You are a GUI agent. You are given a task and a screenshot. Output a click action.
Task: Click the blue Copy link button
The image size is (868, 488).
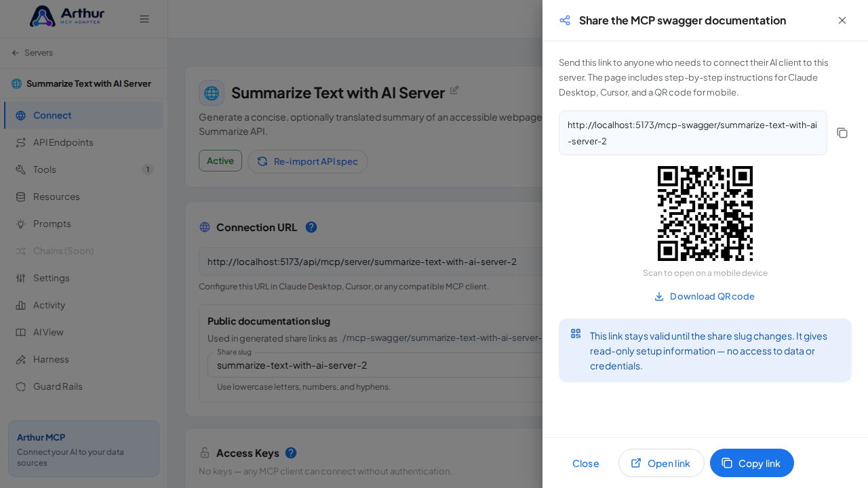pos(752,463)
